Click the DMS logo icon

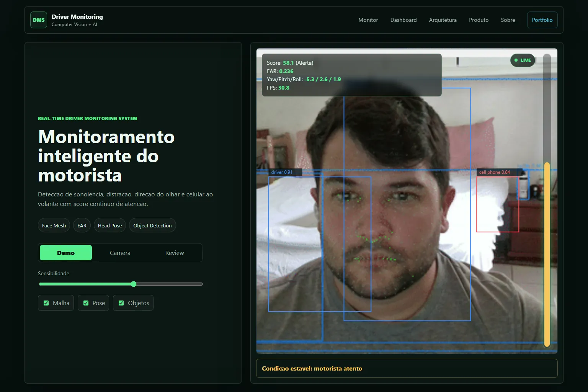(39, 20)
